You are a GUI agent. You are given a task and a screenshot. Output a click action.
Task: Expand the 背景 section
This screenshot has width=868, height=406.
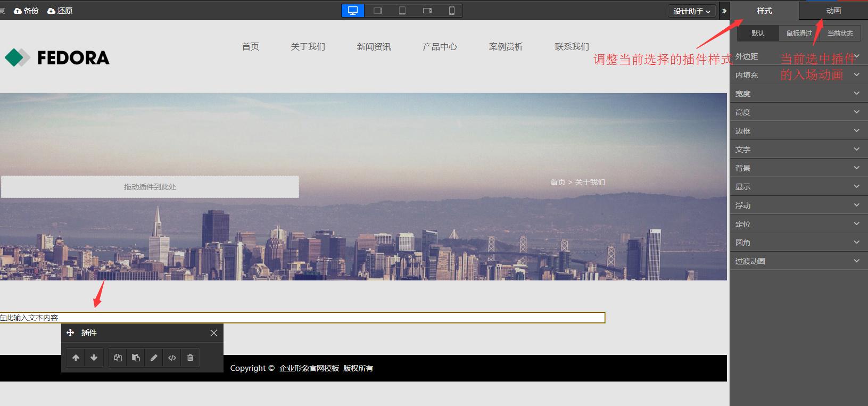click(798, 168)
